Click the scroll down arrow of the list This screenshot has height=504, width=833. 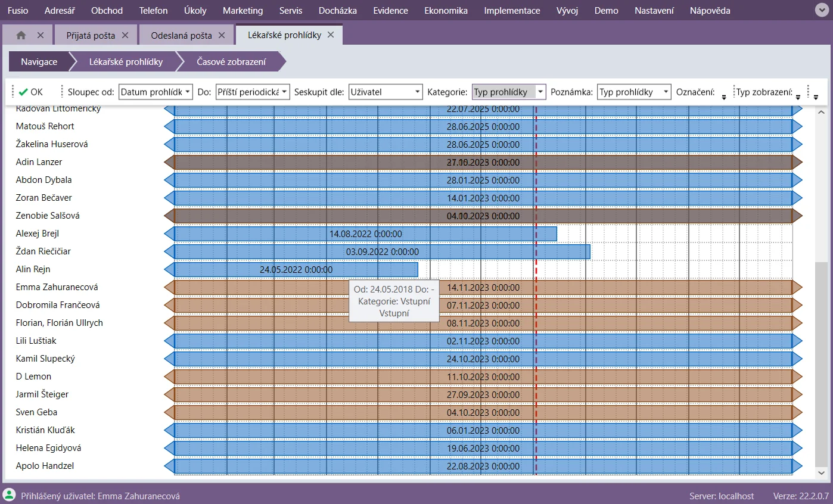[821, 472]
